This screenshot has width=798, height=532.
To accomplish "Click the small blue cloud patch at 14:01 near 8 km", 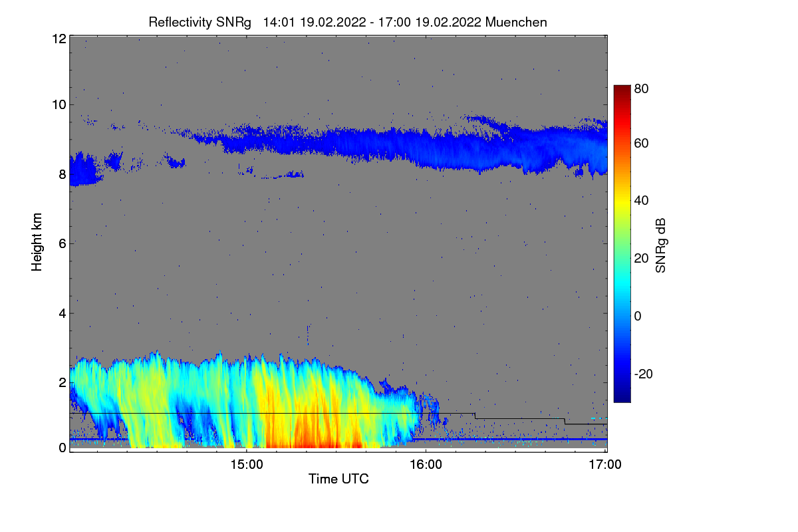I will [x=83, y=170].
